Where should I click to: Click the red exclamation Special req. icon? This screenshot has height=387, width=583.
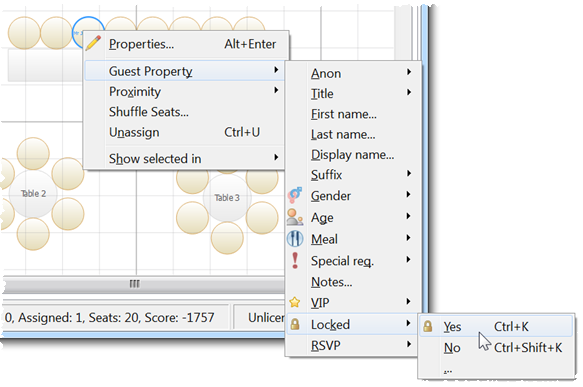pos(295,260)
